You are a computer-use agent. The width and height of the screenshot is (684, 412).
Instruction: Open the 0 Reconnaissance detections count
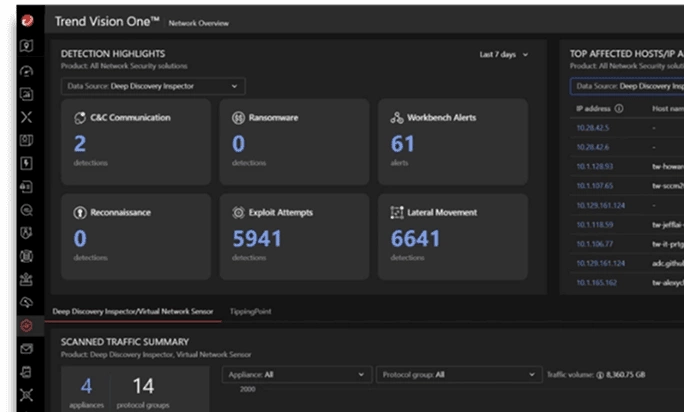80,238
